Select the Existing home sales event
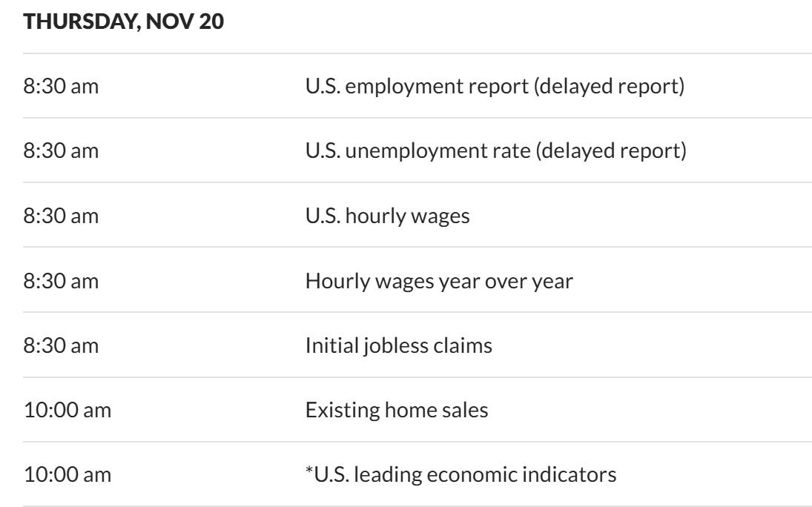 point(397,410)
